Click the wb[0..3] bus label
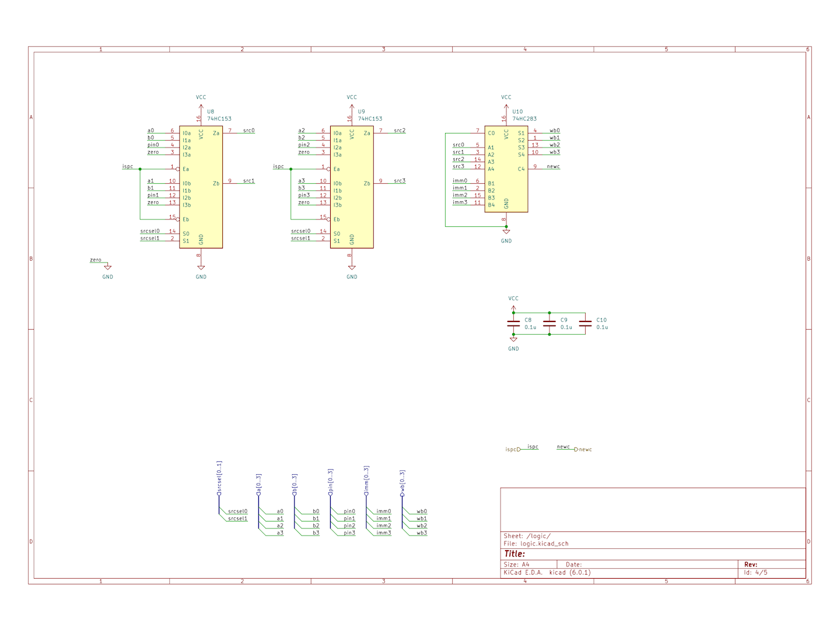This screenshot has height=630, width=840. 402,482
